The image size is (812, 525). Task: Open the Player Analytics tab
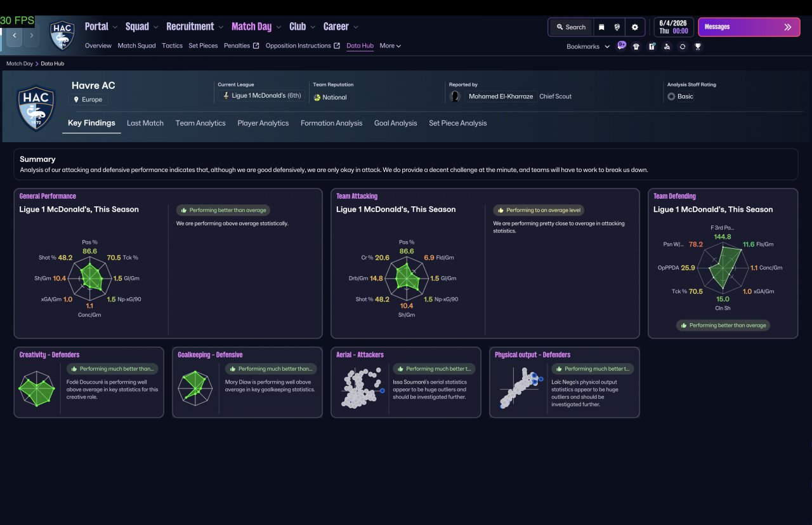pos(263,123)
